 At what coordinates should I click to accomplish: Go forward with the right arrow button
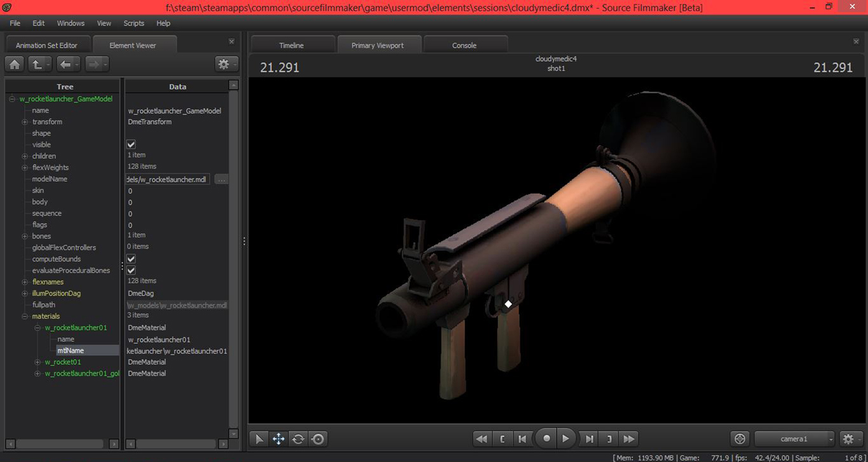[97, 64]
